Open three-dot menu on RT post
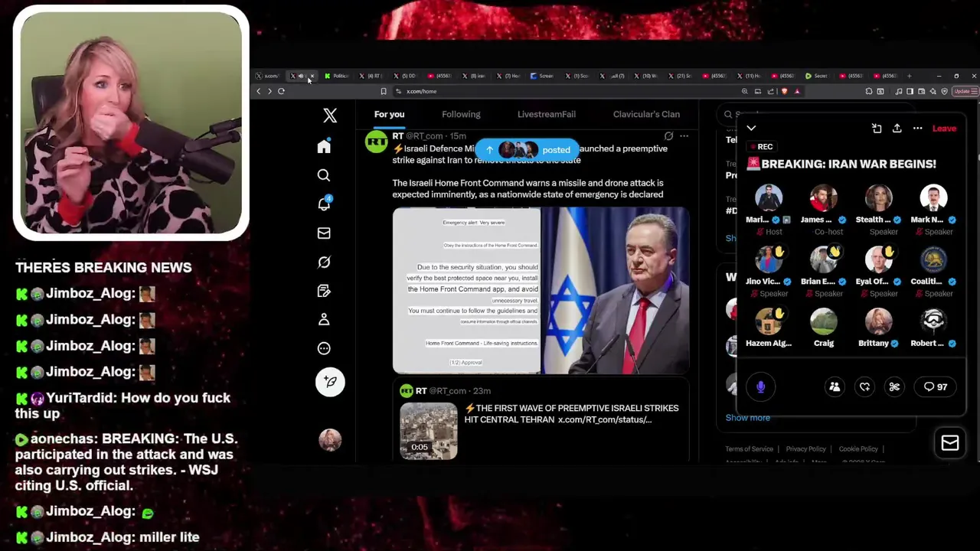This screenshot has width=980, height=551. pyautogui.click(x=684, y=136)
